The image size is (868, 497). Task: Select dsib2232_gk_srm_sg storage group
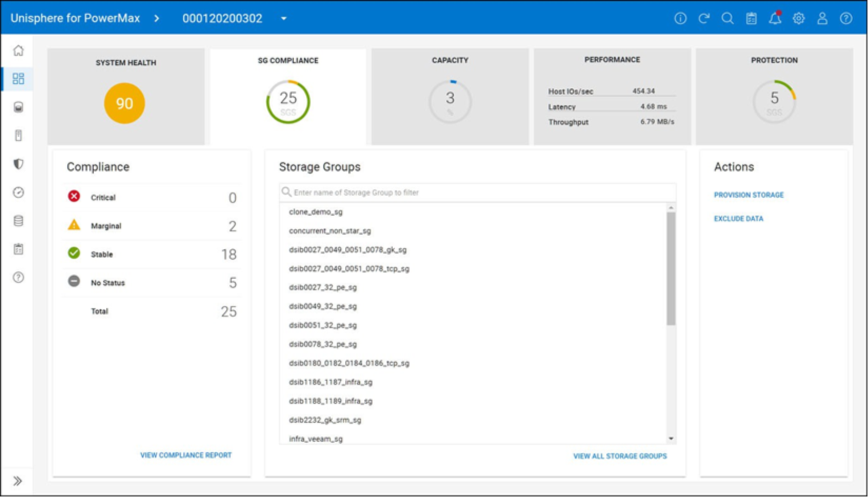click(325, 420)
